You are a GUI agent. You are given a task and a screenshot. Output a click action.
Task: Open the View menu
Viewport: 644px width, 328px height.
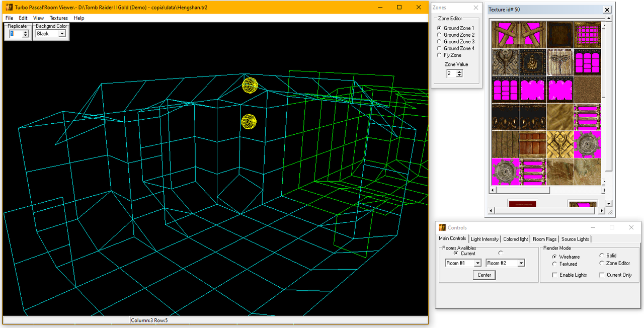(38, 18)
